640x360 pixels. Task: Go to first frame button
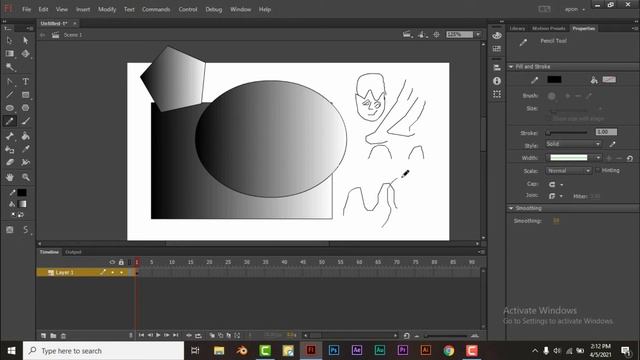pyautogui.click(x=141, y=335)
